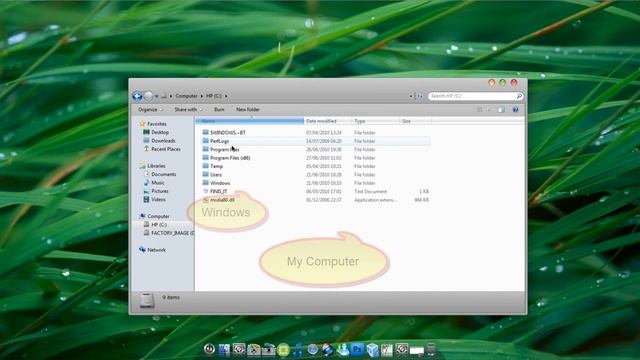Open the recent locations dropdown arrow
Screen dimensions: 640x360
click(156, 96)
